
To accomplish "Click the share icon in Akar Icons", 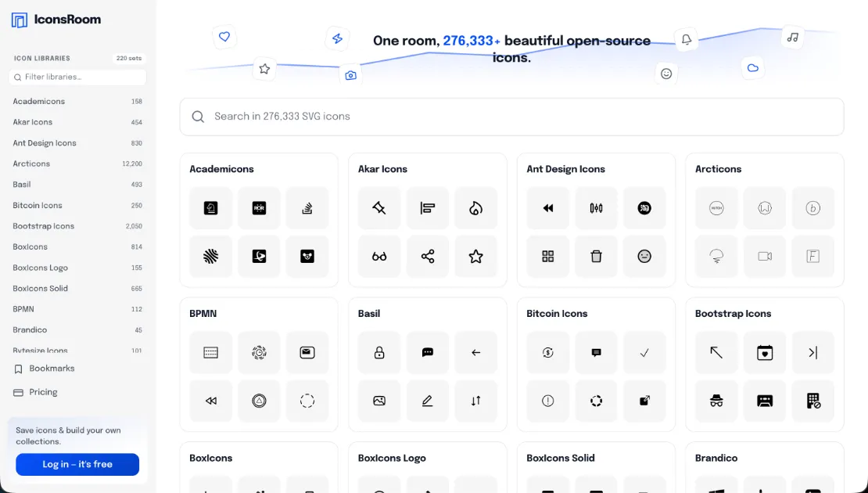I will [428, 257].
